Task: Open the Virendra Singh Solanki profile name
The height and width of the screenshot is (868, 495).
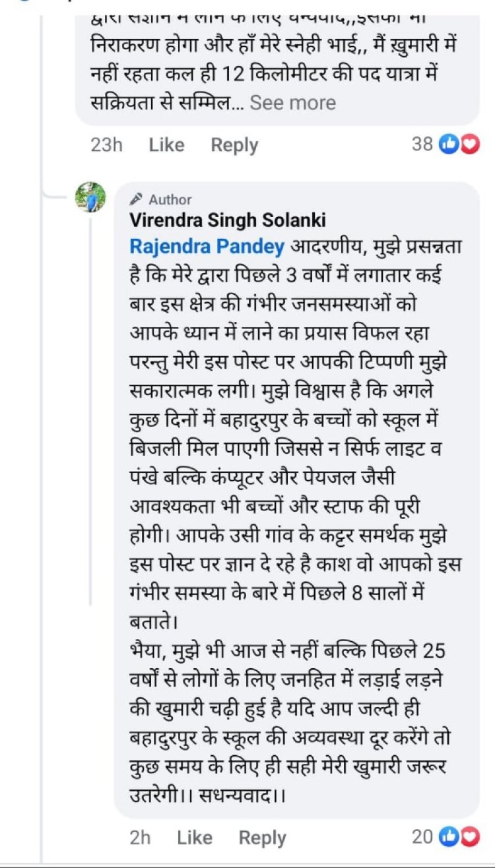Action: click(228, 220)
